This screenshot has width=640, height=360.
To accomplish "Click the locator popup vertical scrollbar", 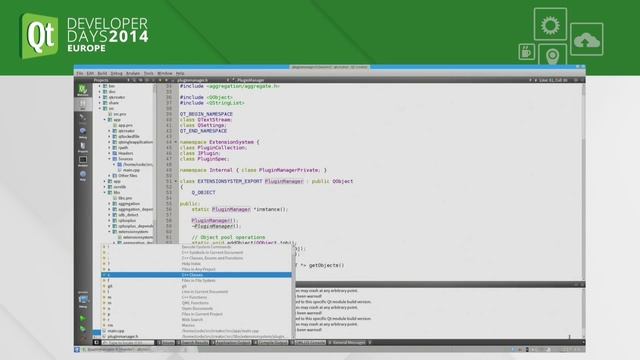I will tap(293, 291).
